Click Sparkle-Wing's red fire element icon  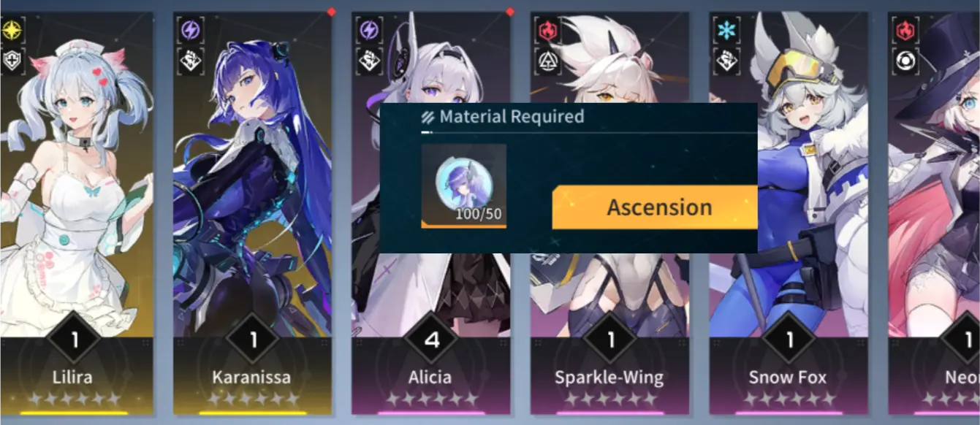(548, 31)
